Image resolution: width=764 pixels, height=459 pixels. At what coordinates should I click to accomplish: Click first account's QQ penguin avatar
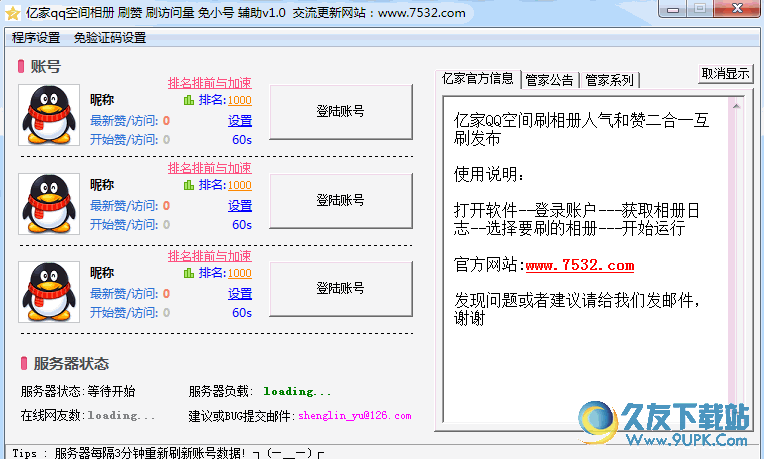point(49,115)
